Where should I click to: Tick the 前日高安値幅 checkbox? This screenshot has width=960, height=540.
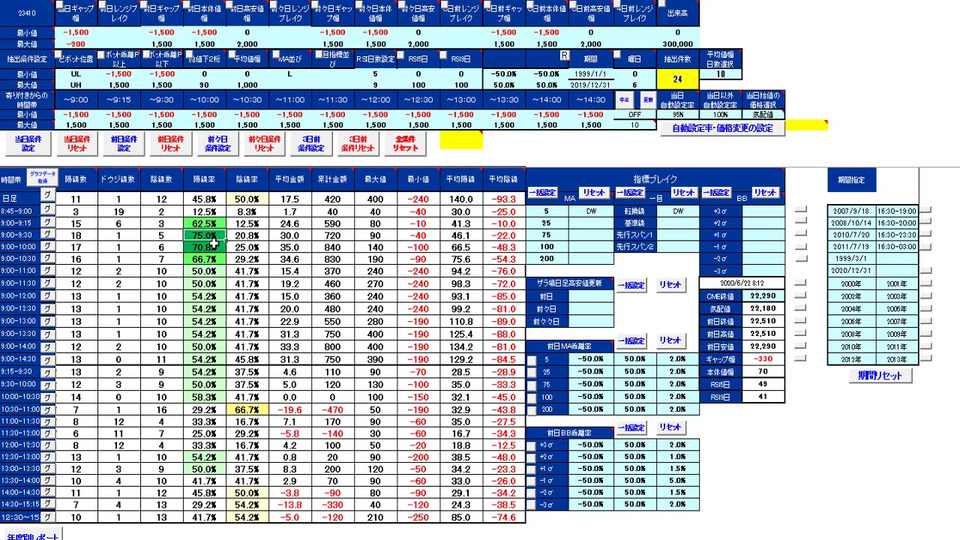click(x=231, y=6)
